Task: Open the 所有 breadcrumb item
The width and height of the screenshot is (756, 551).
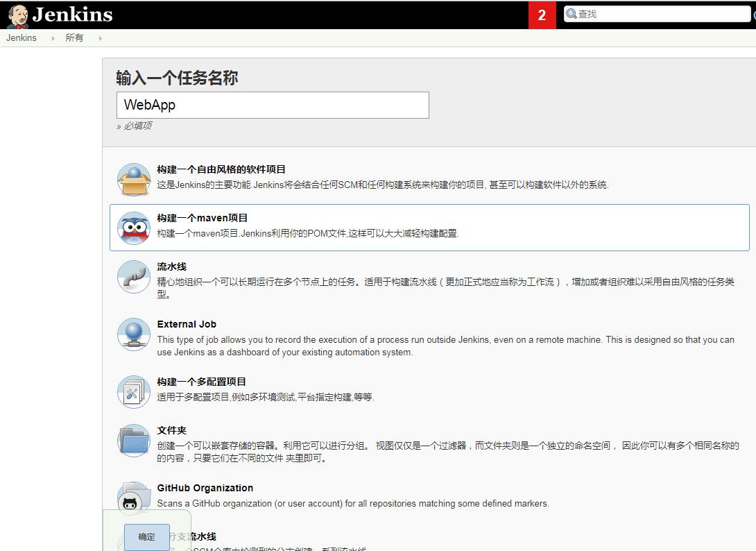Action: tap(74, 38)
